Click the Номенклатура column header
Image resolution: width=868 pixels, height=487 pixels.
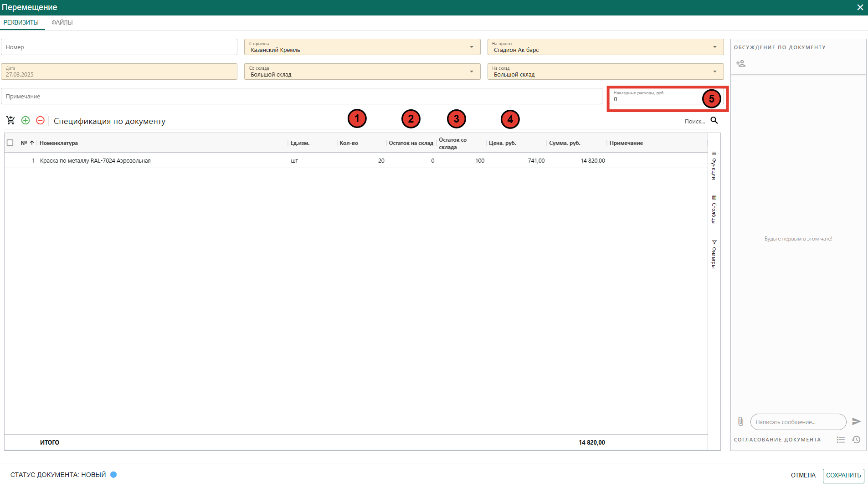[58, 143]
